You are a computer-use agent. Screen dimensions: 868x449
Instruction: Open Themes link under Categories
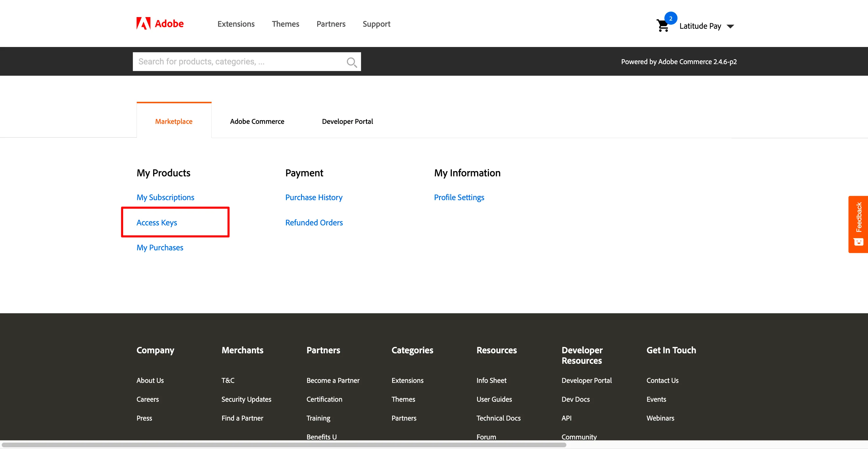pos(403,399)
